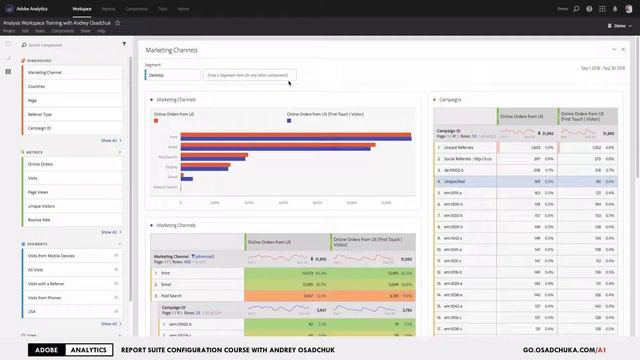Viewport: 640px width, 360px height.
Task: Expand Show All under Dimensions
Action: (x=111, y=140)
